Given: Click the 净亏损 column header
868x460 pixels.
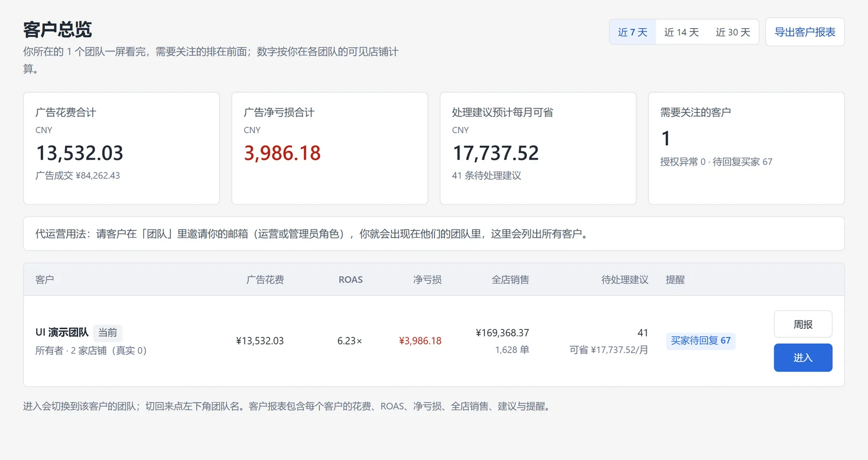Looking at the screenshot, I should [427, 279].
